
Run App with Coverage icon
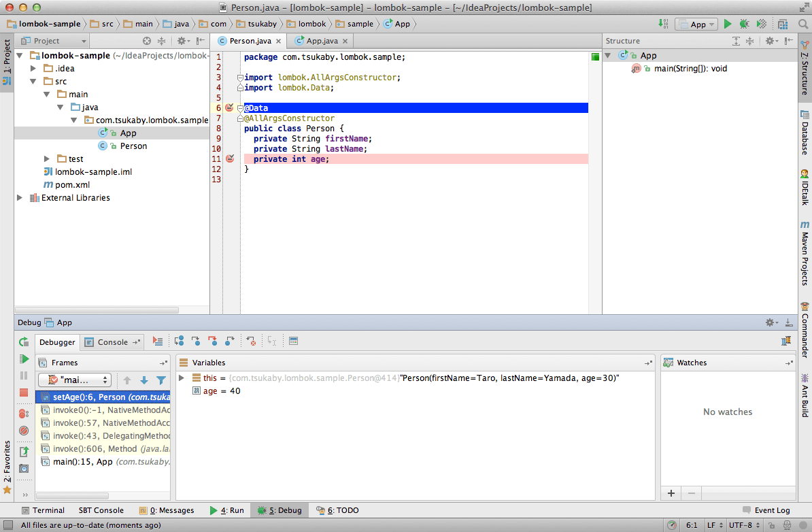click(x=762, y=24)
